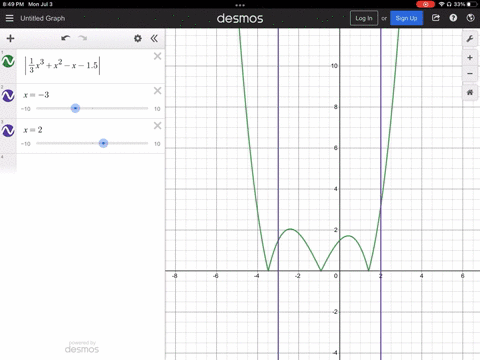Click the 10 upper limit of x = 2 slider
This screenshot has height=360, width=480.
(157, 144)
